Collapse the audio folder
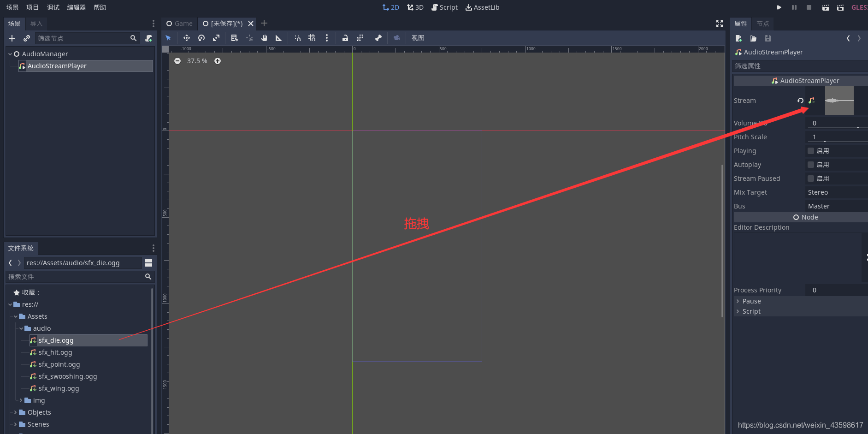Screen dimensions: 868x434 (x=21, y=328)
